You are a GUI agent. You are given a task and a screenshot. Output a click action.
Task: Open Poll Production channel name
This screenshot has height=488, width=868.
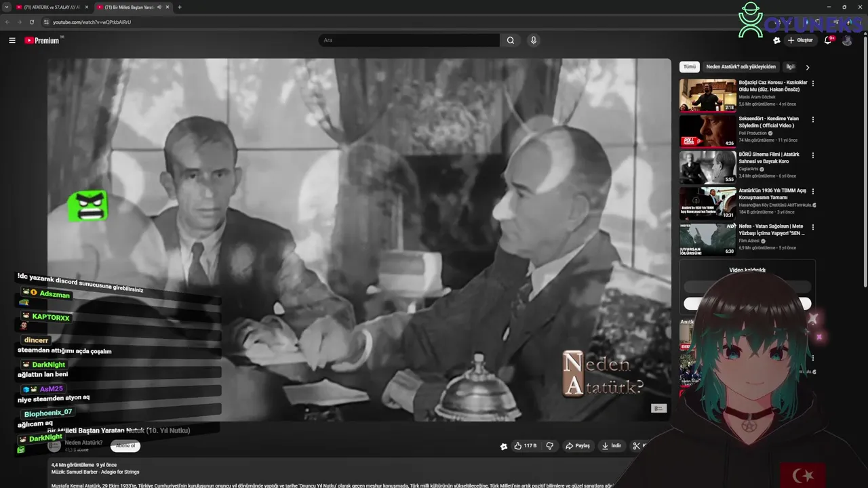(x=753, y=133)
